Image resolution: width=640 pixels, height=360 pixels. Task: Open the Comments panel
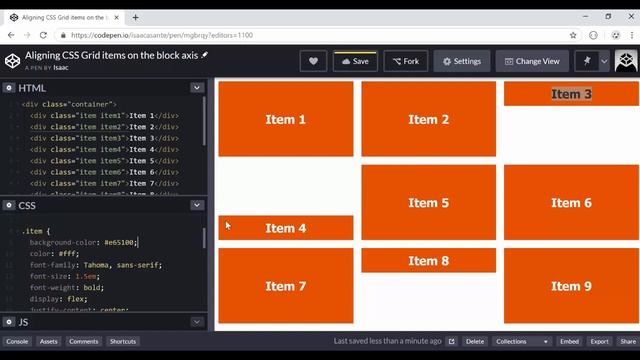coord(84,341)
